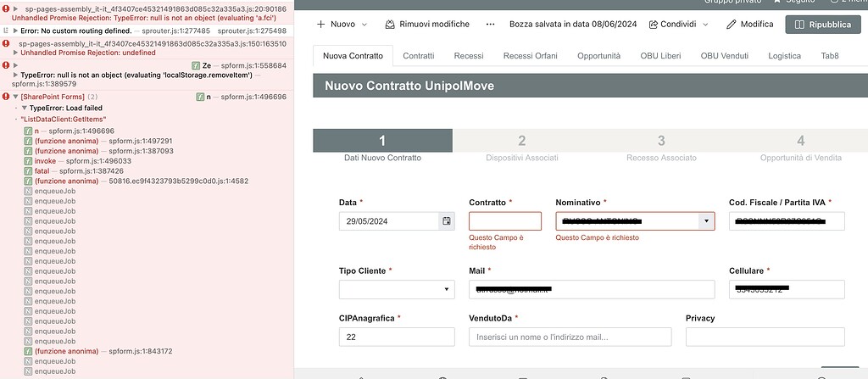Image resolution: width=868 pixels, height=379 pixels.
Task: Select the Tab8 tab
Action: [x=829, y=56]
